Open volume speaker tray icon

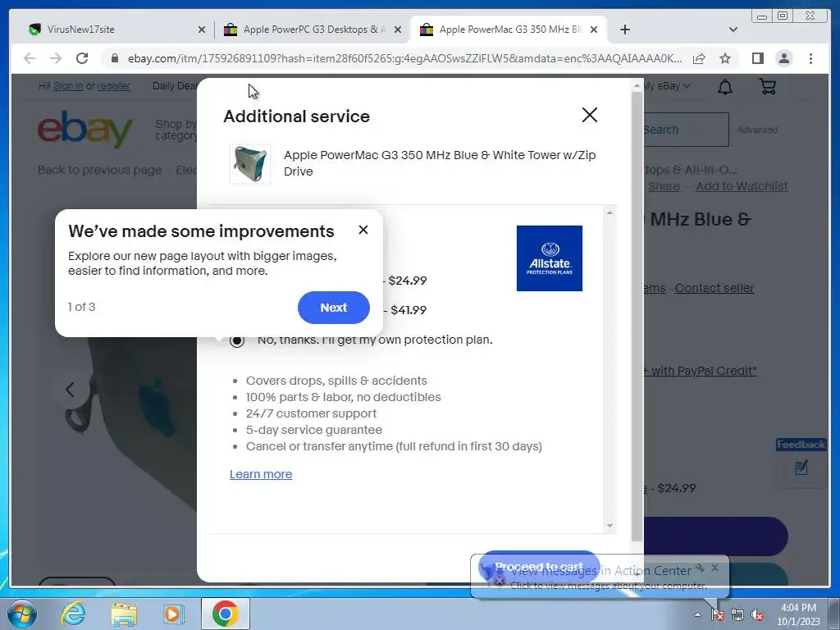[x=757, y=615]
